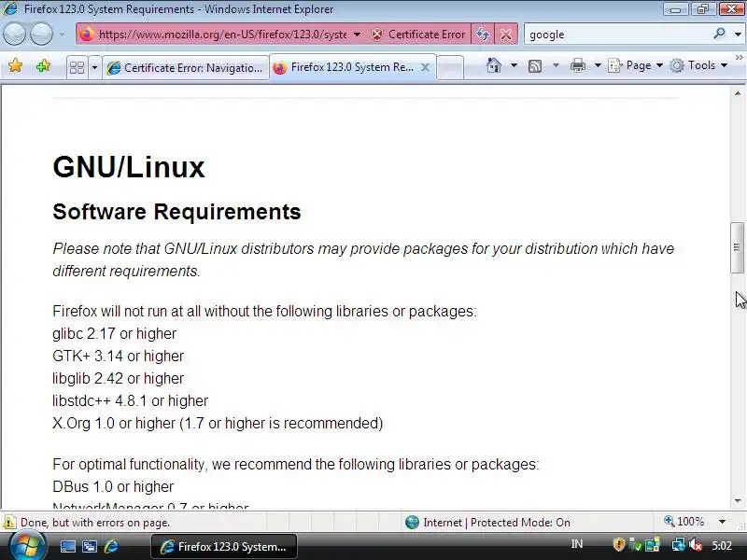
Task: Open the Quick Tabs view
Action: pos(77,67)
